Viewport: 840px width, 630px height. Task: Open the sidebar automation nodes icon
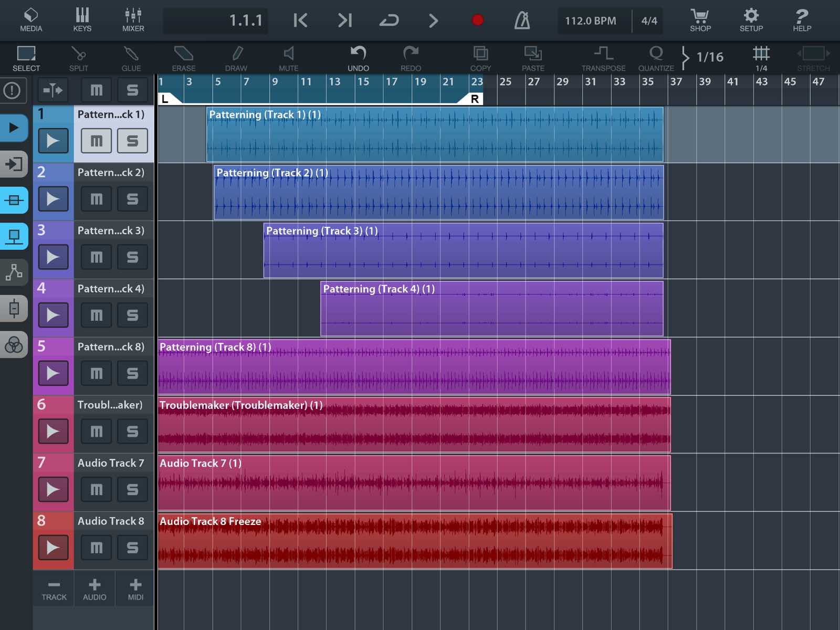[14, 272]
